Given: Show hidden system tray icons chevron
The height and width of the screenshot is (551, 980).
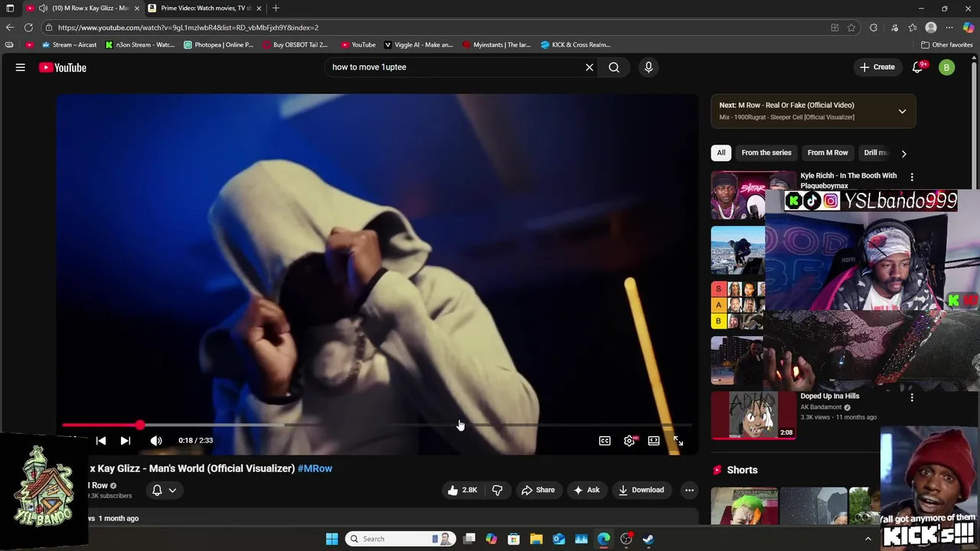Looking at the screenshot, I should click(x=867, y=539).
